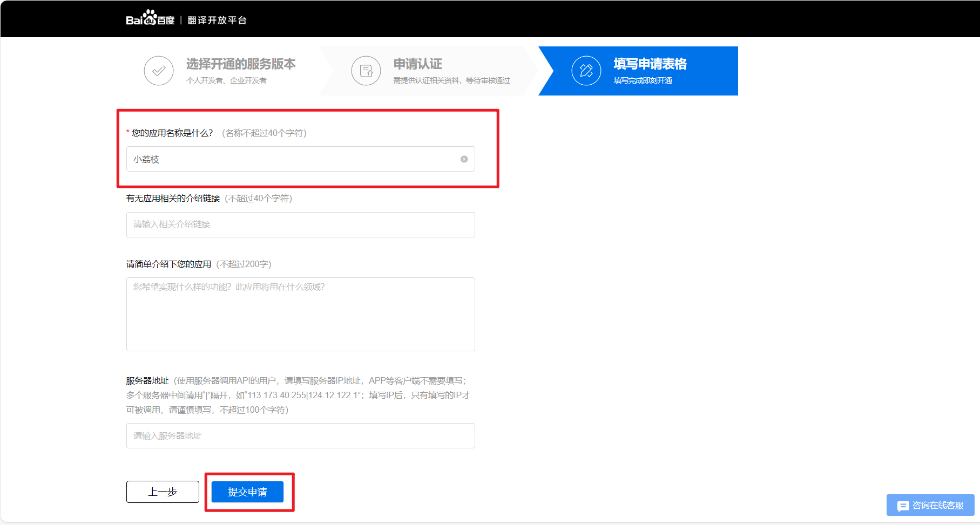Image resolution: width=980 pixels, height=525 pixels.
Task: Click the red asterisk before the app name question
Action: (x=127, y=132)
